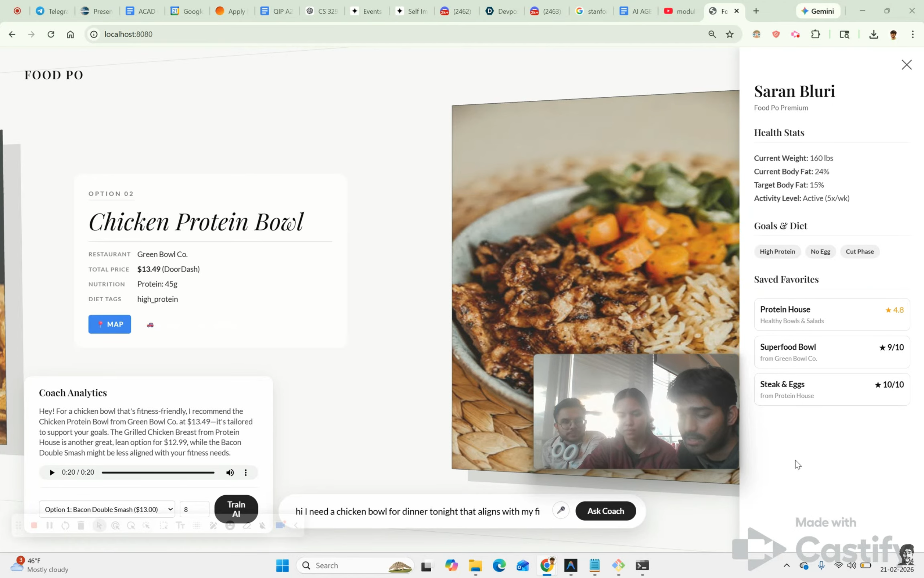The height and width of the screenshot is (578, 924).
Task: Play the Coach Analytics audio
Action: tap(52, 472)
